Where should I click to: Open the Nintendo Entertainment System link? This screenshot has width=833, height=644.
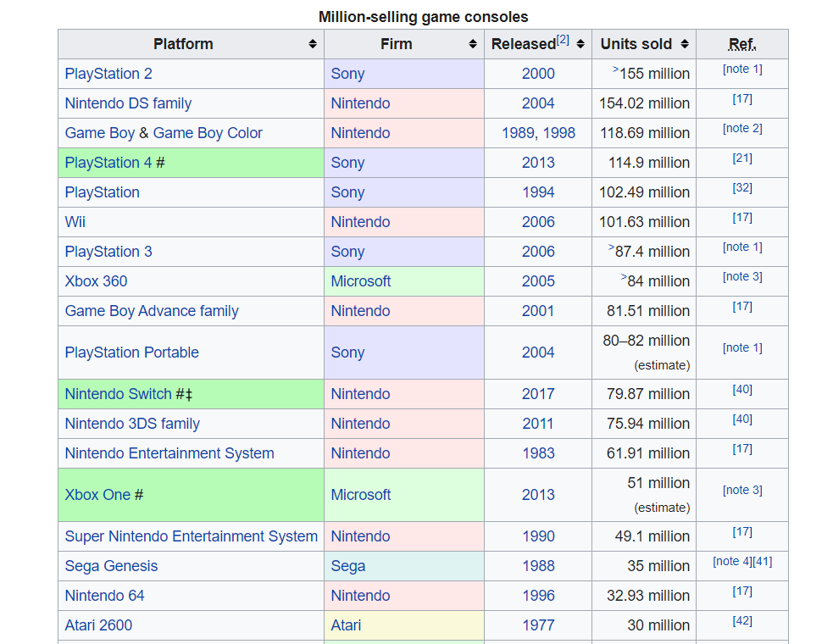tap(169, 454)
